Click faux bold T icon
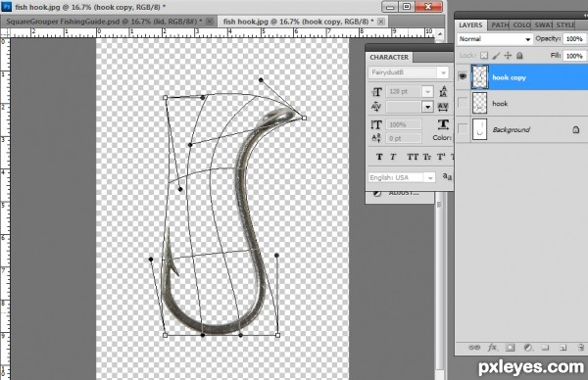 (379, 157)
